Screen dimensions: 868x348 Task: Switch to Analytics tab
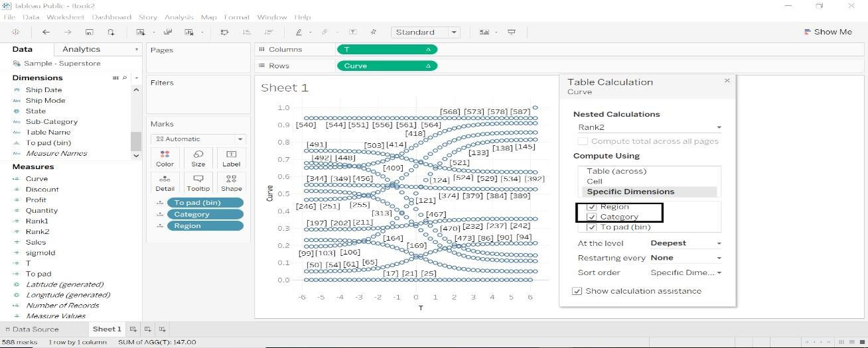point(81,49)
